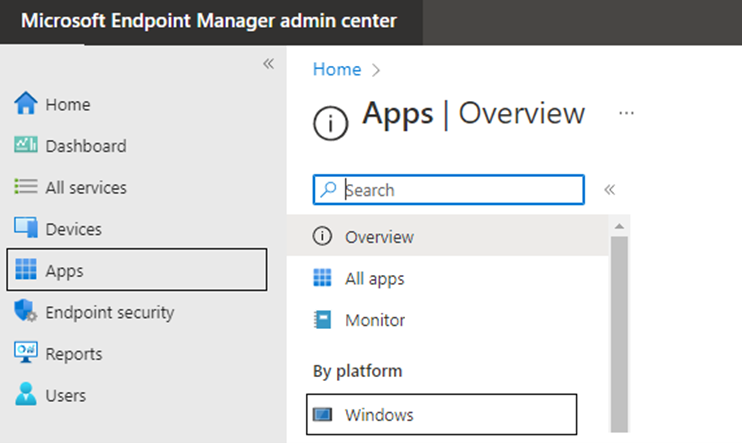Image resolution: width=742 pixels, height=443 pixels.
Task: Select Windows under By platform
Action: click(x=442, y=414)
